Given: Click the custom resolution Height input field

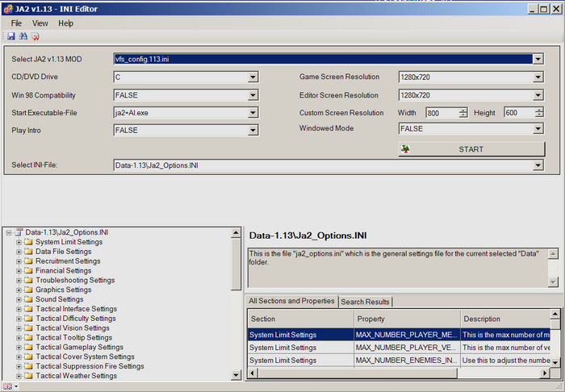Looking at the screenshot, I should point(521,113).
